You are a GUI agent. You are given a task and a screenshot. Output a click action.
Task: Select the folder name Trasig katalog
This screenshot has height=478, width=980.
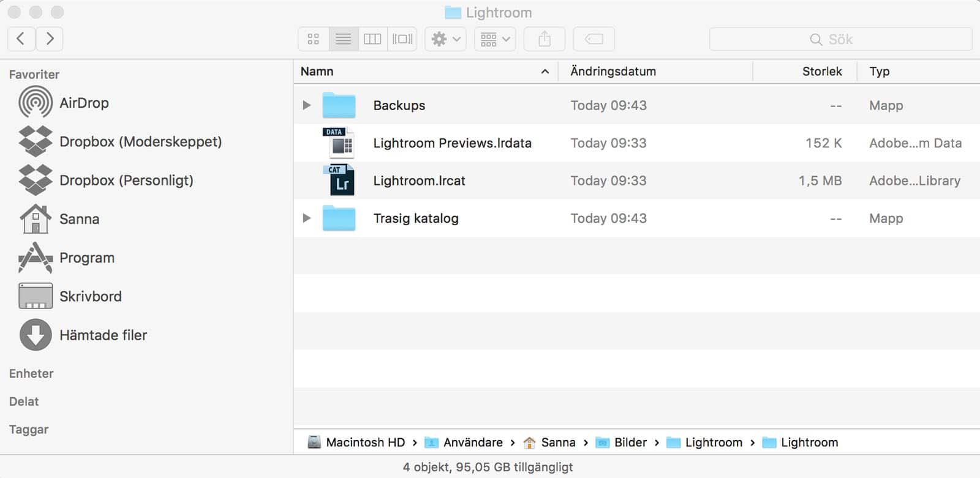pos(416,218)
